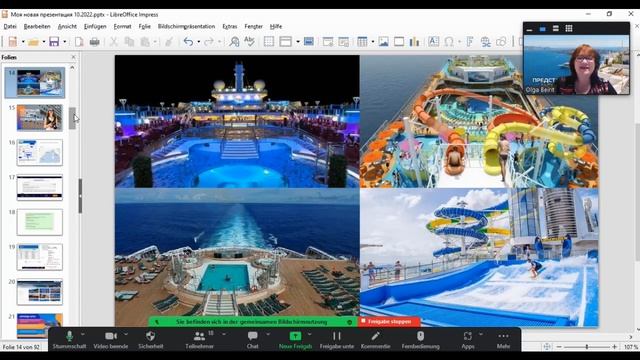Expand the Display Views dropdown arrow
640x360 pixels.
tap(298, 42)
